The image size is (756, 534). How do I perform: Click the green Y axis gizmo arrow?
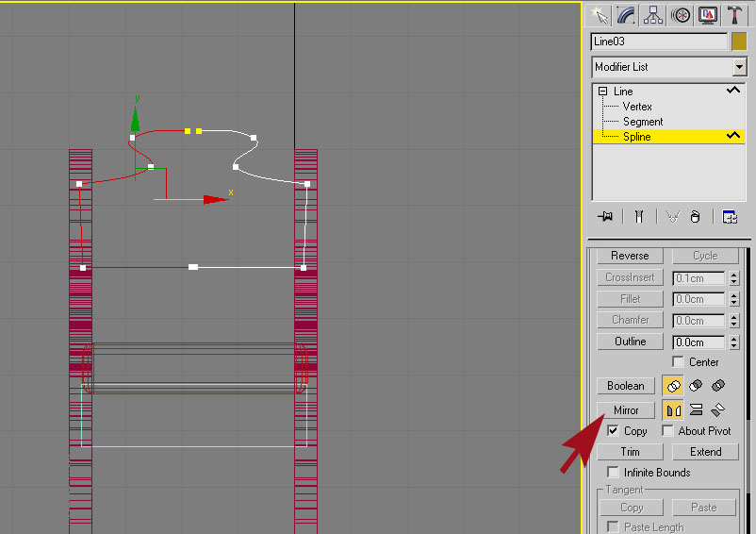pos(136,119)
